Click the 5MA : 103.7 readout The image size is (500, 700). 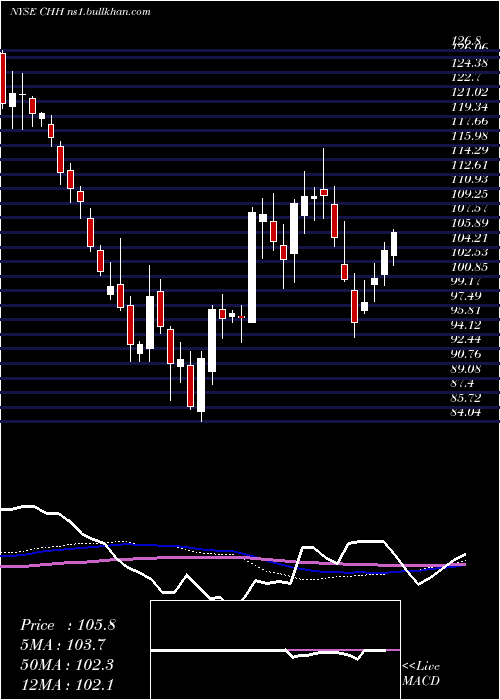[x=65, y=645]
